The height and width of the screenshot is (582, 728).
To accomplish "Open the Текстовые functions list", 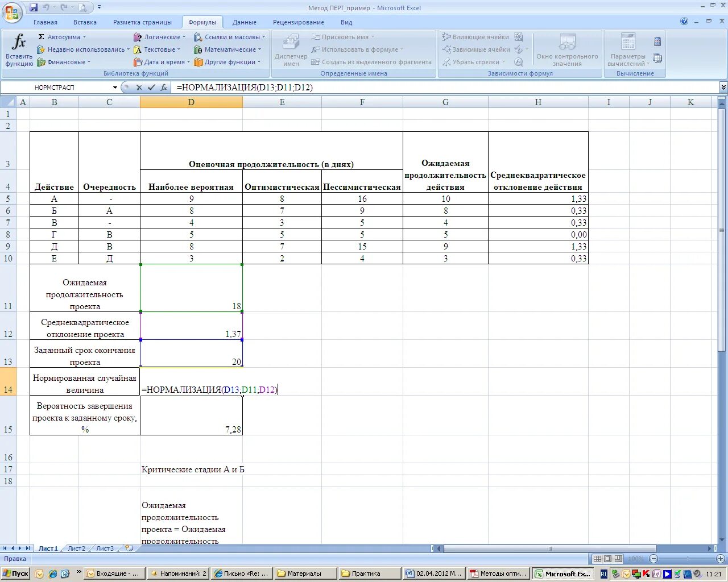I will [157, 49].
